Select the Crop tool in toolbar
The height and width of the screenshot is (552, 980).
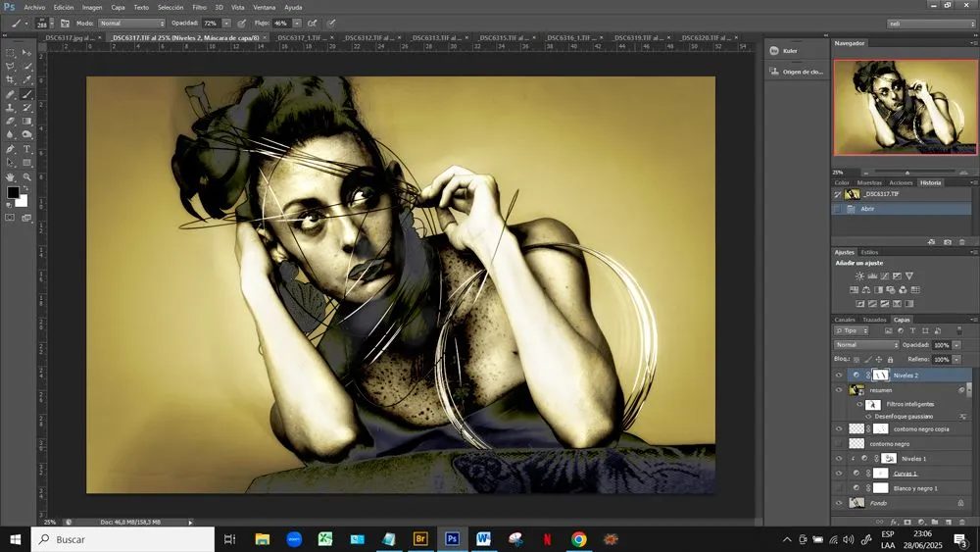tap(10, 80)
